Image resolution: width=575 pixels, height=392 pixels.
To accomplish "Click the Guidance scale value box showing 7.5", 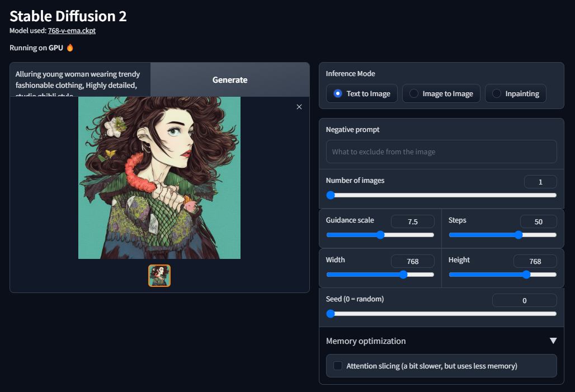I will [412, 221].
